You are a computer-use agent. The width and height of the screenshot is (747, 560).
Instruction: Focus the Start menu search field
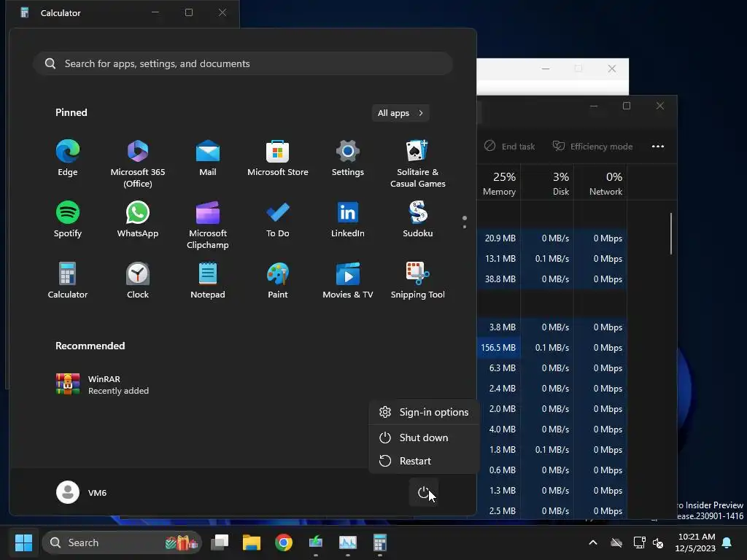pos(243,63)
